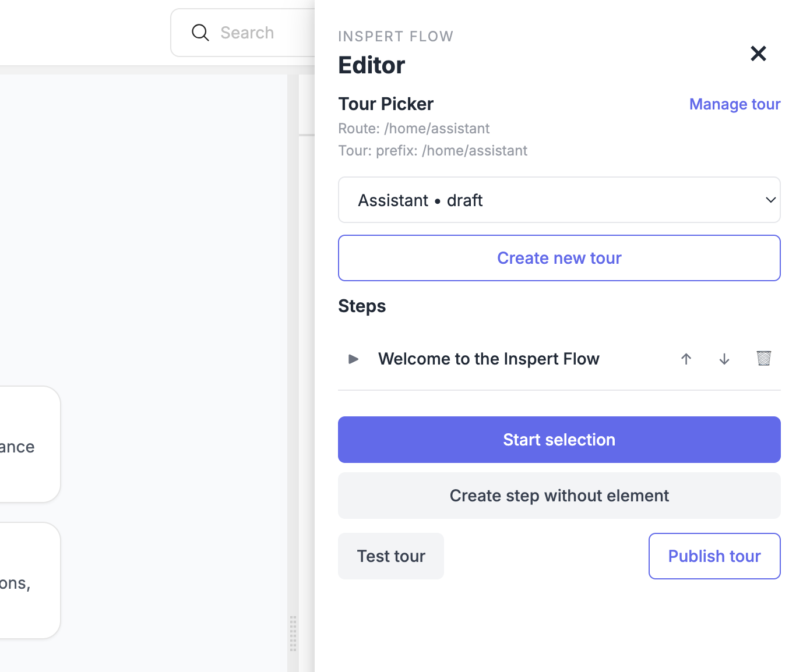Click the chevron on the tour selector
This screenshot has height=672, width=803.
[770, 200]
